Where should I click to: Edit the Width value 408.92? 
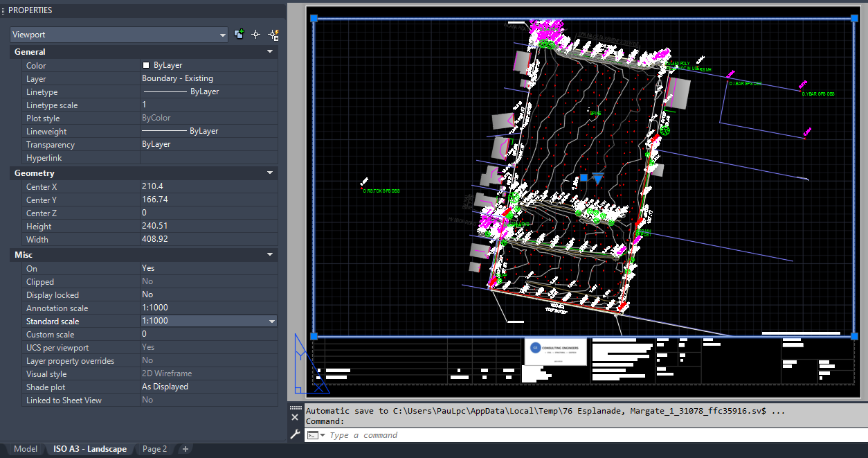pos(209,239)
